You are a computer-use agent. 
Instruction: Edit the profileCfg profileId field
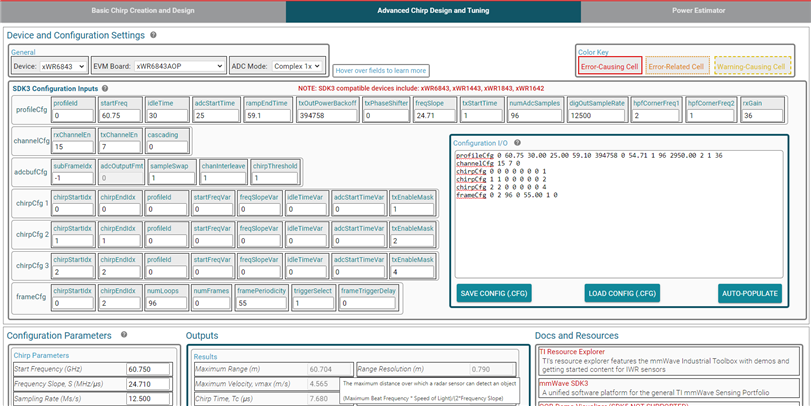[73, 116]
